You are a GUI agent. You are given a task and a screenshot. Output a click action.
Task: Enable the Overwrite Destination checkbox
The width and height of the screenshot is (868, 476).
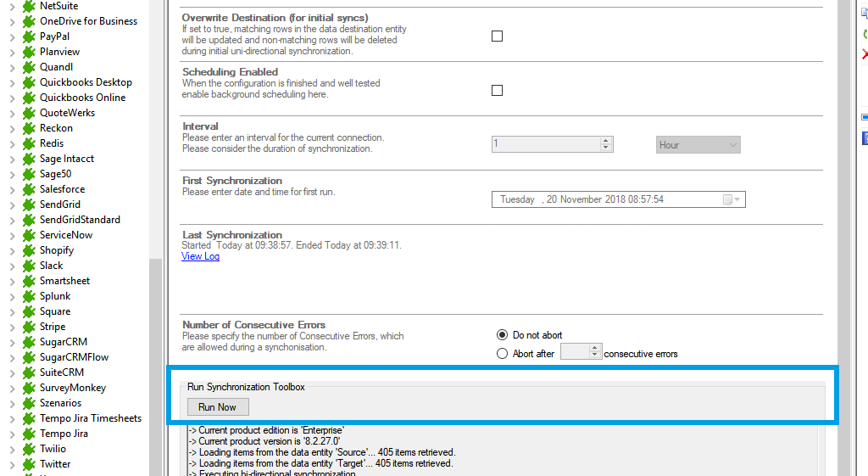click(x=498, y=36)
